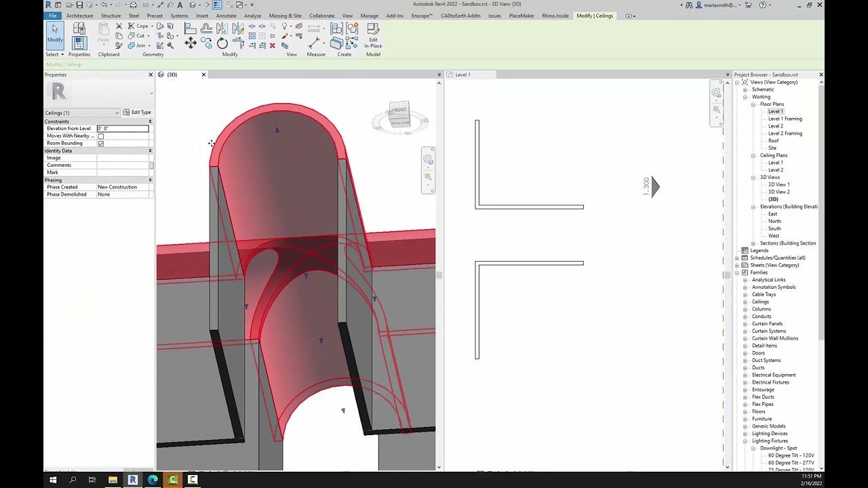This screenshot has width=868, height=488.
Task: Click the Move tool in Modify panel
Action: coord(191,44)
